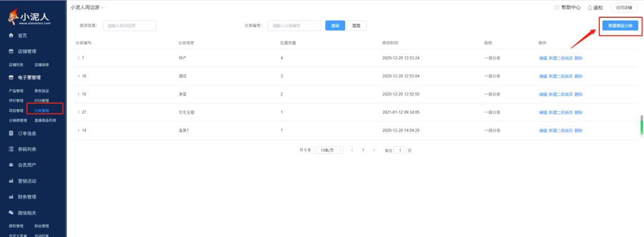Click the 帮助中心 question mark icon
Viewport: 644px width, 237px height.
pos(557,8)
